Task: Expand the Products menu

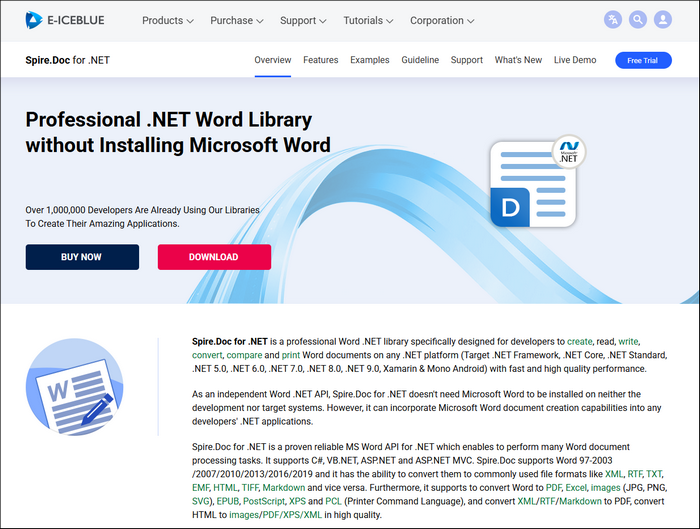Action: tap(167, 21)
